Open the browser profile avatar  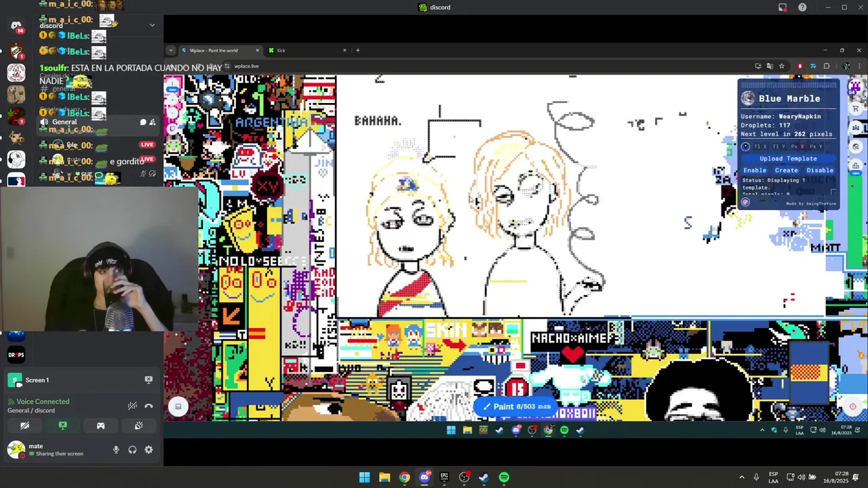pos(846,66)
